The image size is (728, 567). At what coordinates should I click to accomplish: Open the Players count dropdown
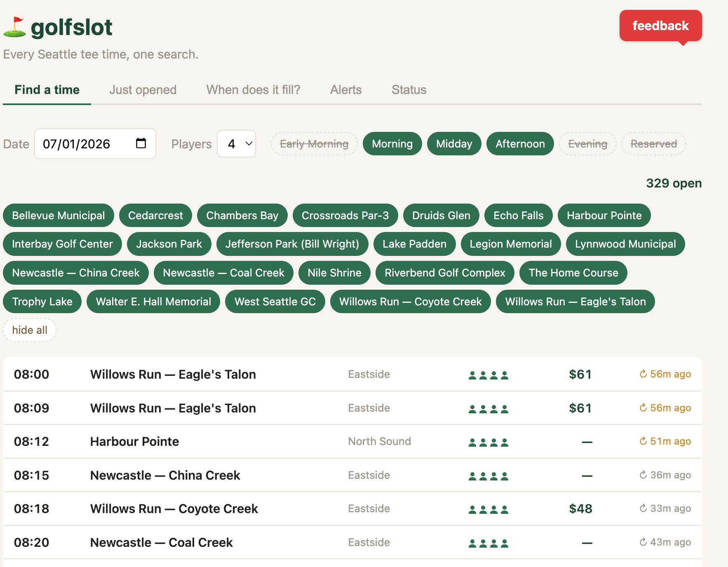[x=237, y=144]
